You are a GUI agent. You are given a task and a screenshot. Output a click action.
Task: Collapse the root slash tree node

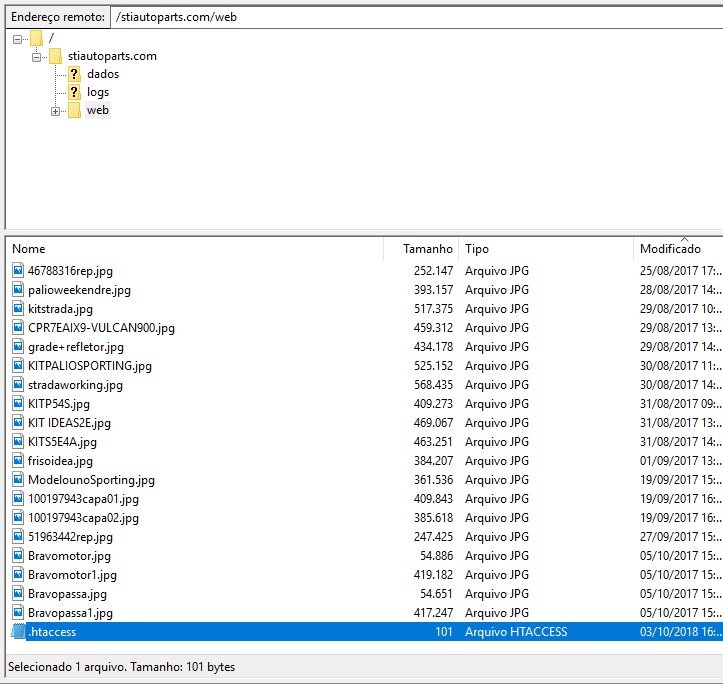18,39
